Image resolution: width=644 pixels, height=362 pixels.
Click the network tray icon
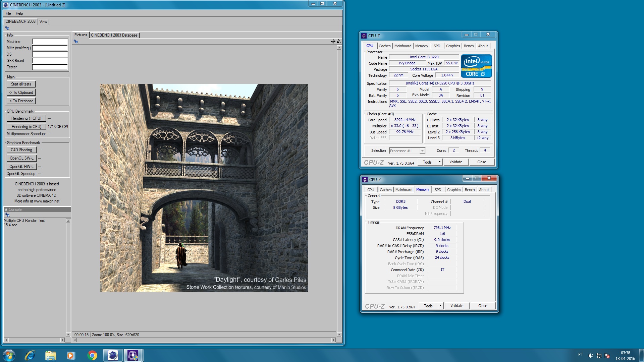(599, 356)
